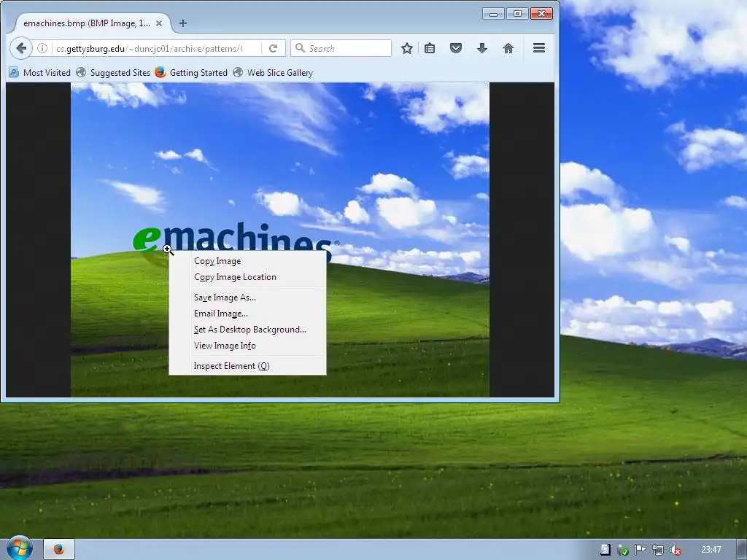
Task: Open the device tray icon beside the USB icon
Action: (x=605, y=550)
